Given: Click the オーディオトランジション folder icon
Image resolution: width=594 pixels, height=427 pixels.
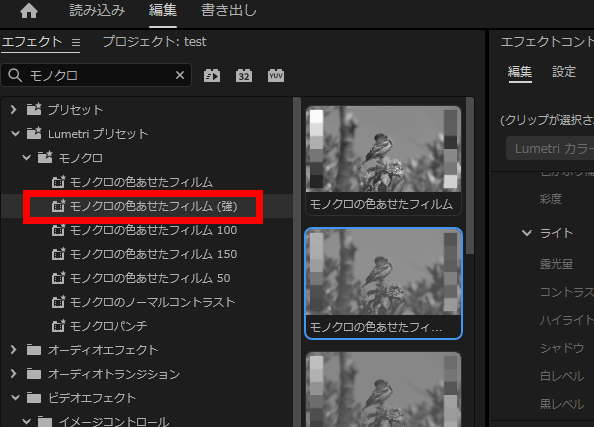Looking at the screenshot, I should (x=34, y=374).
